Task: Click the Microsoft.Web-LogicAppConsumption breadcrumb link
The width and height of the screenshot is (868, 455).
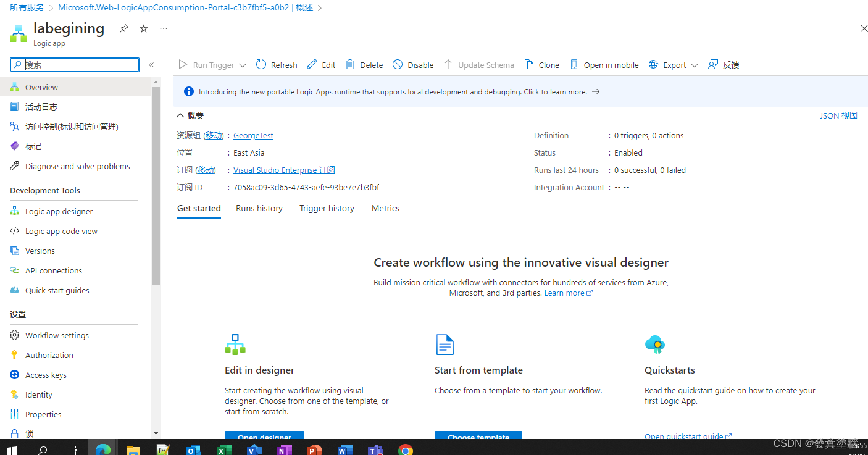Action: pos(185,7)
